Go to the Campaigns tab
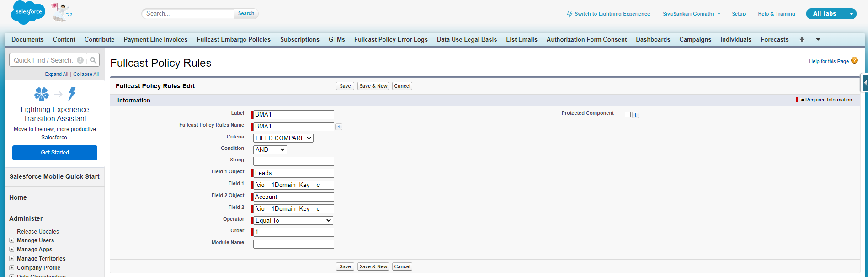The width and height of the screenshot is (868, 277). click(x=695, y=40)
